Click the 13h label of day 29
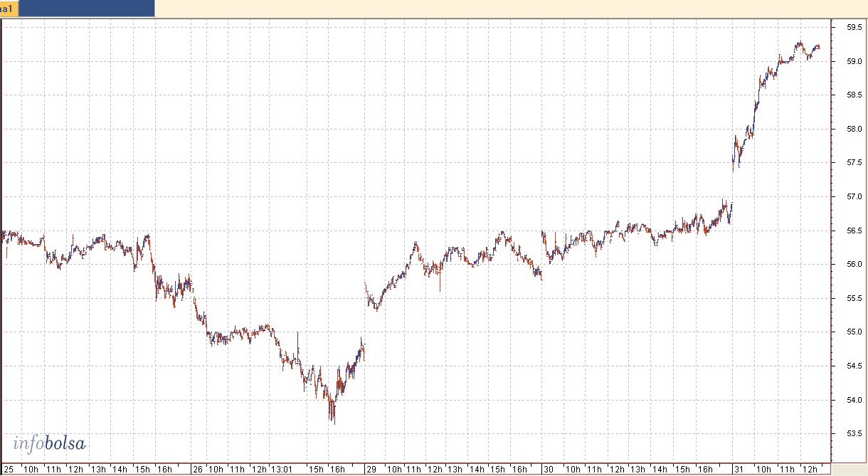 [456, 470]
